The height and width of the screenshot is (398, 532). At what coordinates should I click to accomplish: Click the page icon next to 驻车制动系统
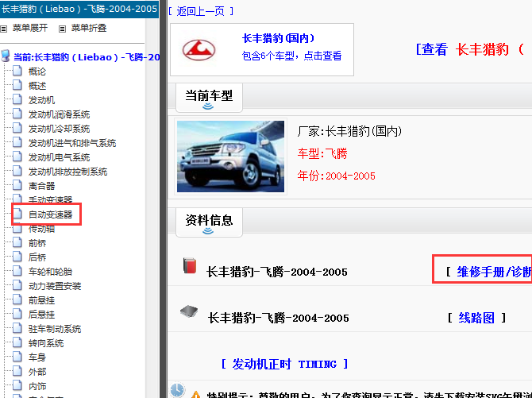(x=17, y=328)
